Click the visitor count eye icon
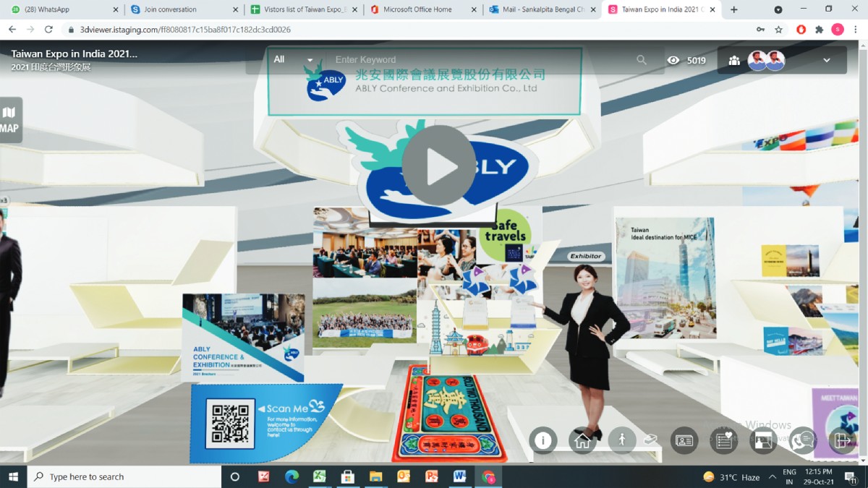The width and height of the screenshot is (868, 488). [x=673, y=61]
